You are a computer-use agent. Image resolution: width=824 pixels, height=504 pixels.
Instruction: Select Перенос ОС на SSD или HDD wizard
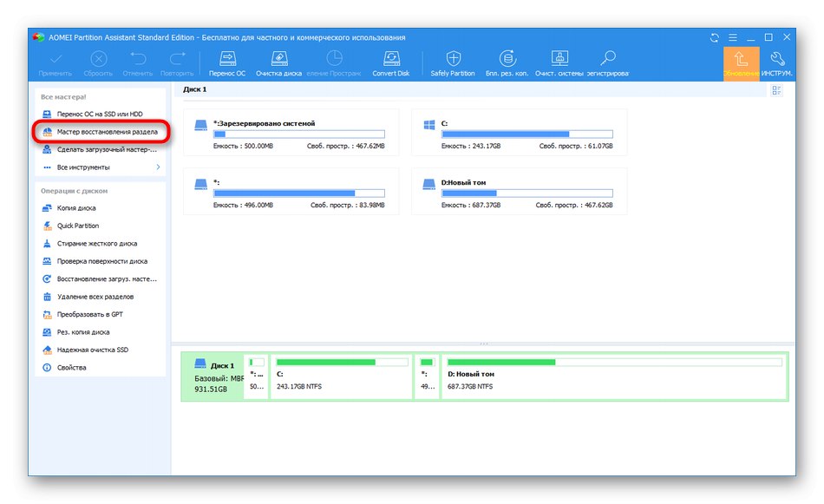click(100, 114)
